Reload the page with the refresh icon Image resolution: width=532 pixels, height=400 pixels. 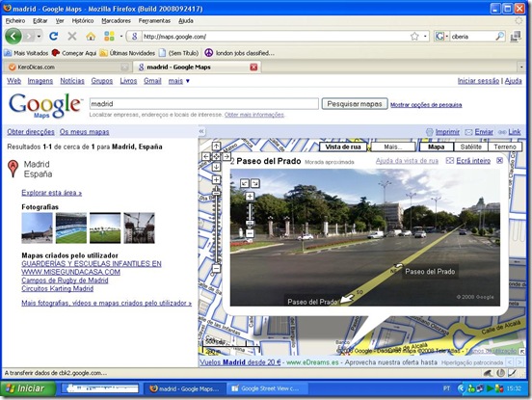coord(54,36)
